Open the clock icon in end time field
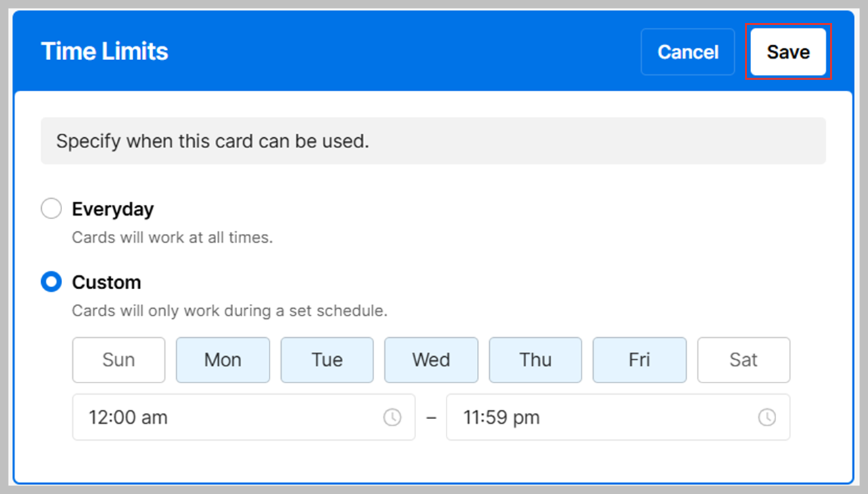The height and width of the screenshot is (494, 868). 766,418
